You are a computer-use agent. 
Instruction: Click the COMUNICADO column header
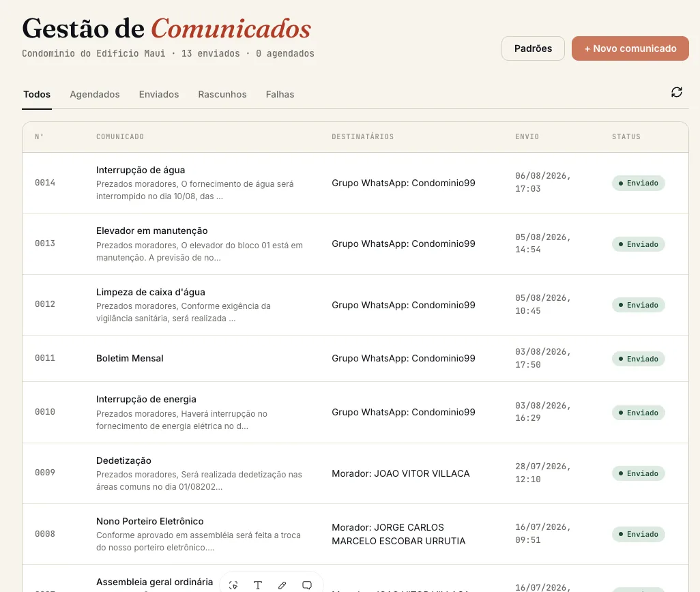click(120, 136)
